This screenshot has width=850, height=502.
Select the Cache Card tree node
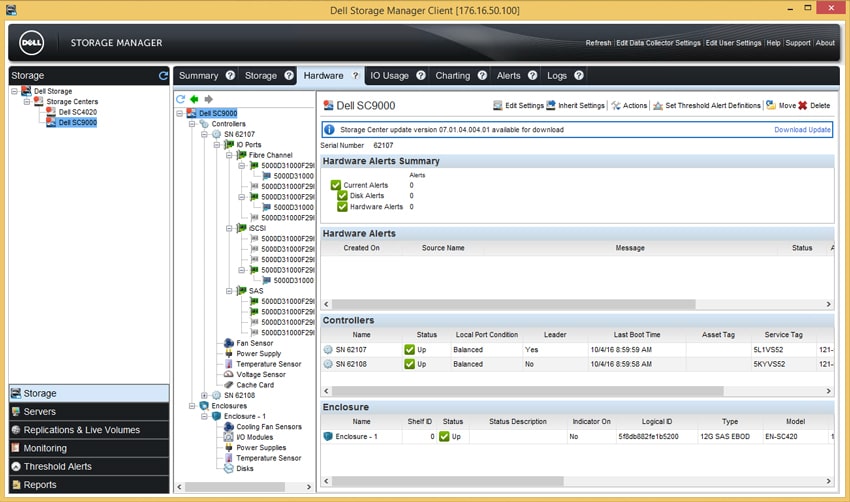[255, 385]
